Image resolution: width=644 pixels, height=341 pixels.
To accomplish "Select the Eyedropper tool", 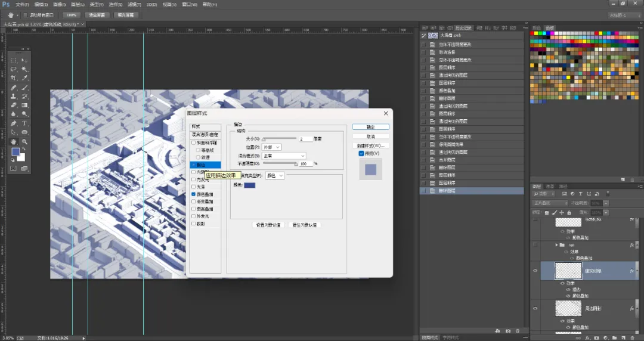I will pyautogui.click(x=24, y=77).
